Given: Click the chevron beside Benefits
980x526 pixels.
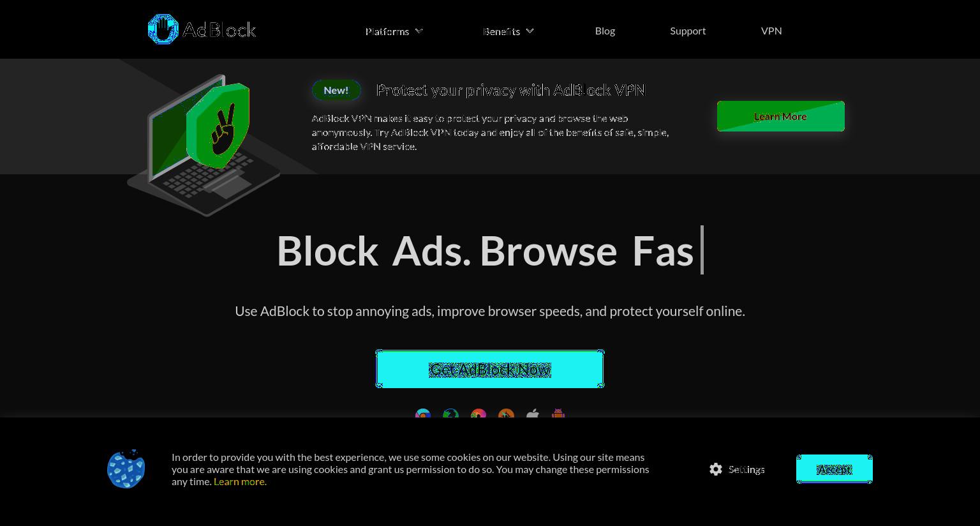Looking at the screenshot, I should tap(530, 31).
